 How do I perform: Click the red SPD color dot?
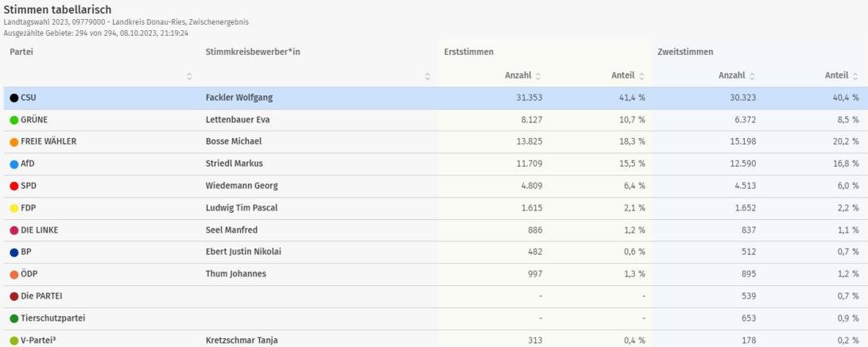click(x=14, y=187)
